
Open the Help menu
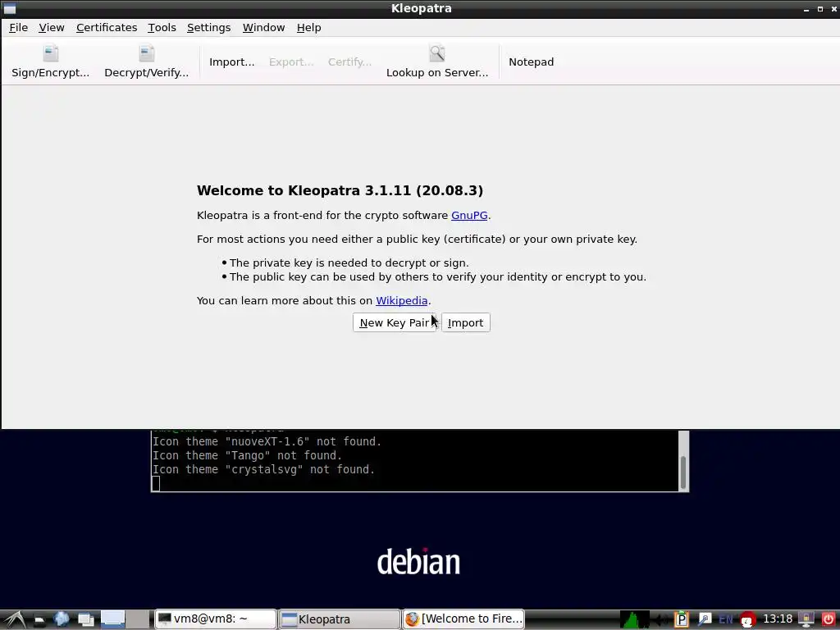point(308,27)
